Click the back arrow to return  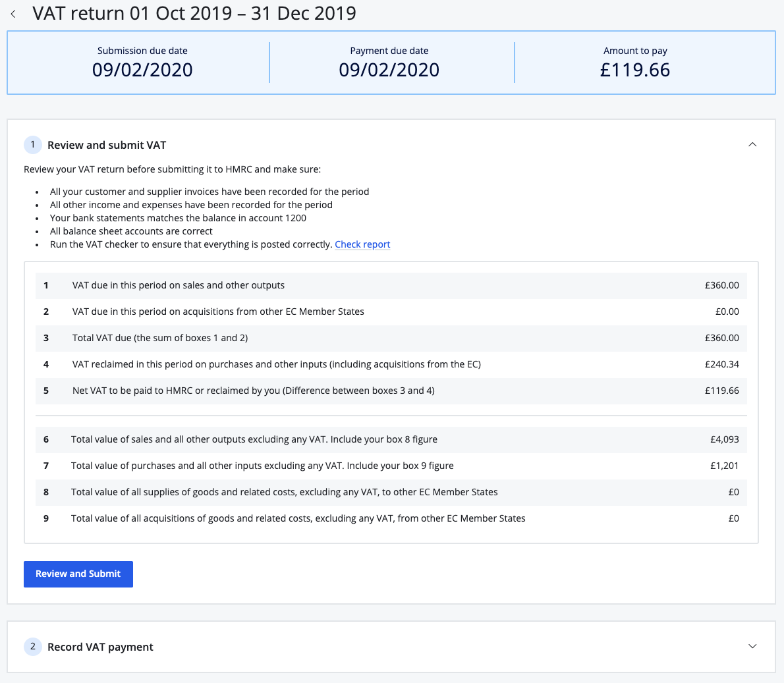13,13
